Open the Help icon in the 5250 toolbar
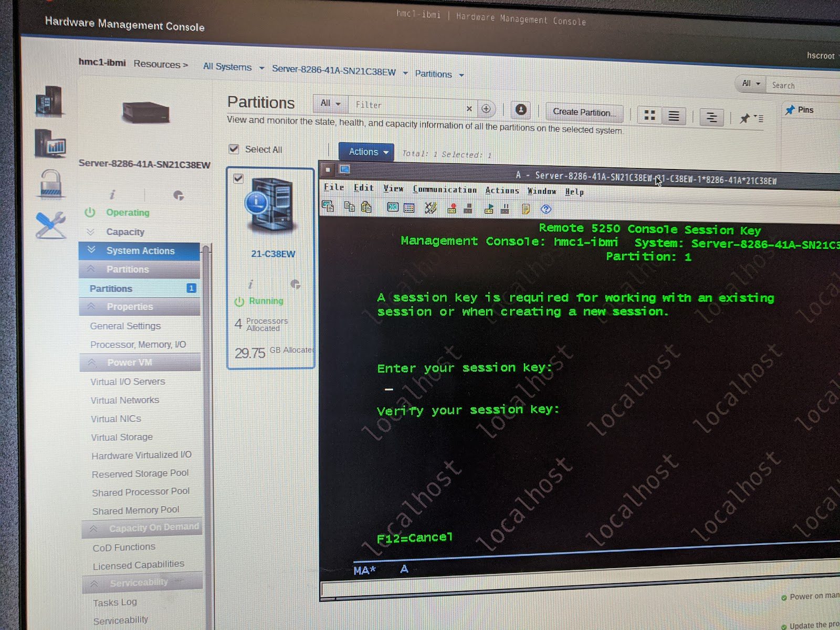840x630 pixels. tap(546, 208)
